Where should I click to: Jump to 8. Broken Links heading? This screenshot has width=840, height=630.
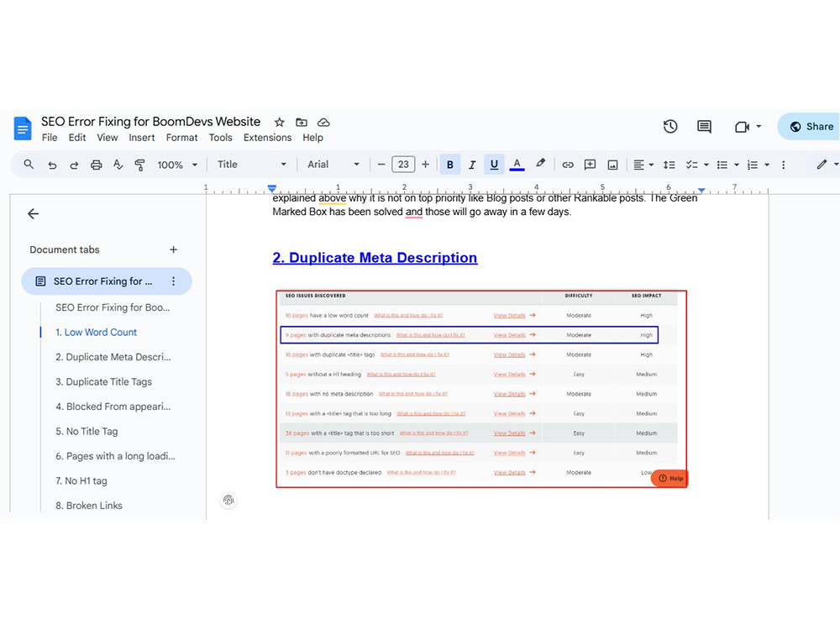89,506
